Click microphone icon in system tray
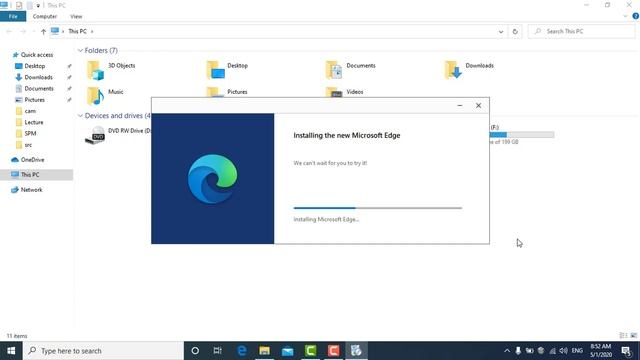 518,351
